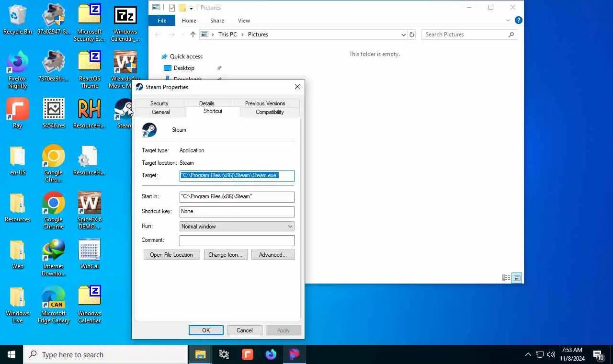Switch to the General tab
The width and height of the screenshot is (613, 364).
pos(161,112)
